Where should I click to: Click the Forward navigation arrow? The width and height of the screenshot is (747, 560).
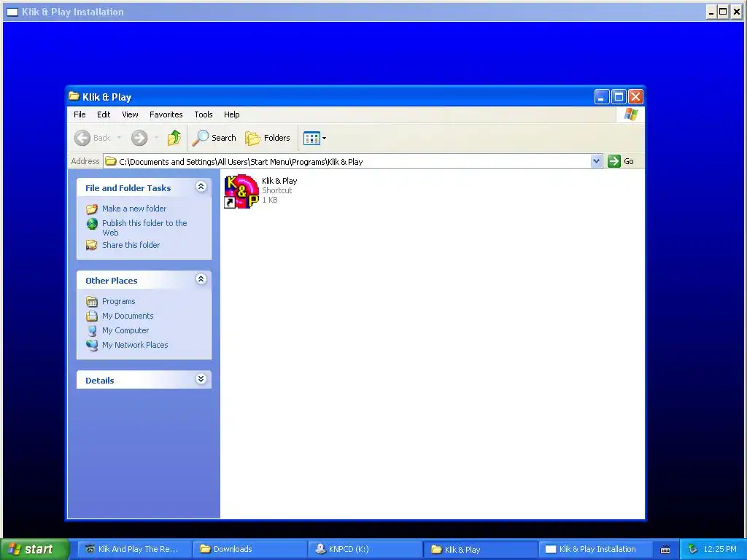(x=139, y=138)
